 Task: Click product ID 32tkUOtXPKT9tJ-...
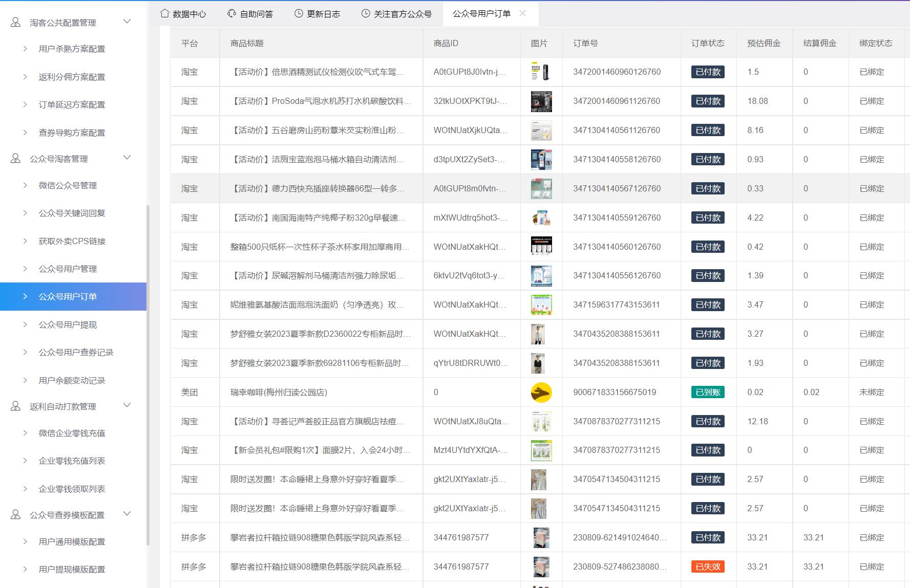click(470, 101)
